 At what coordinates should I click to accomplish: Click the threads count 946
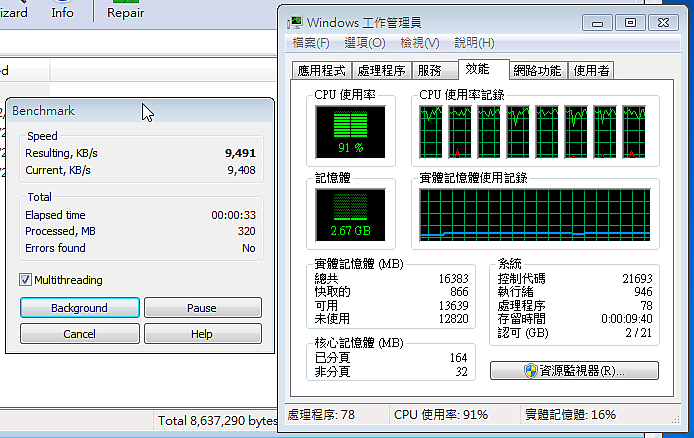643,292
